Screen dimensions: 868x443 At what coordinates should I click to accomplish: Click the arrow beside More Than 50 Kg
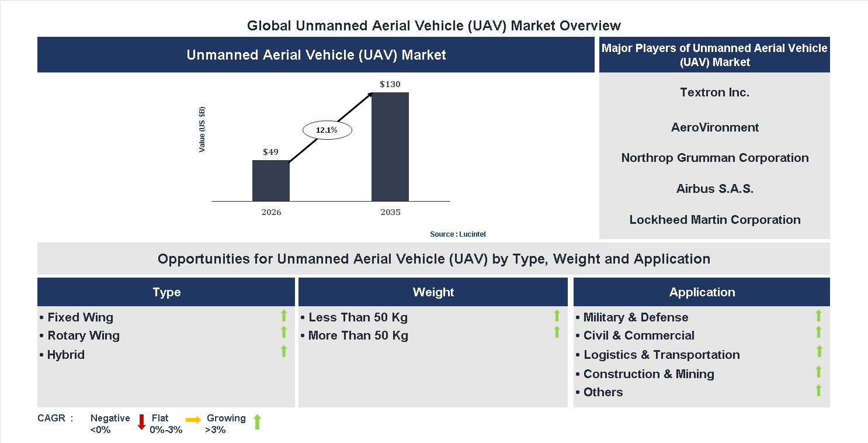[x=557, y=333]
